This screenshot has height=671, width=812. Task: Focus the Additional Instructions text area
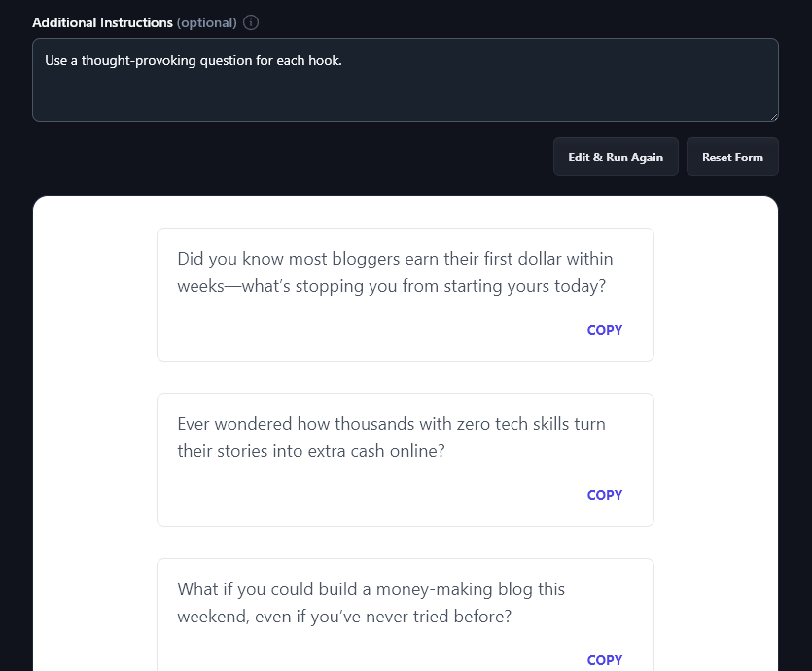tap(405, 92)
